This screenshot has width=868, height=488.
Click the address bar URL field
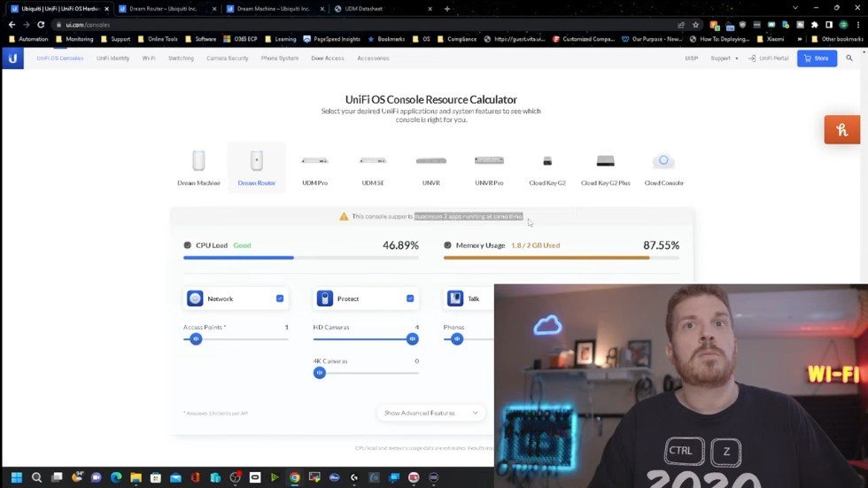tap(365, 24)
